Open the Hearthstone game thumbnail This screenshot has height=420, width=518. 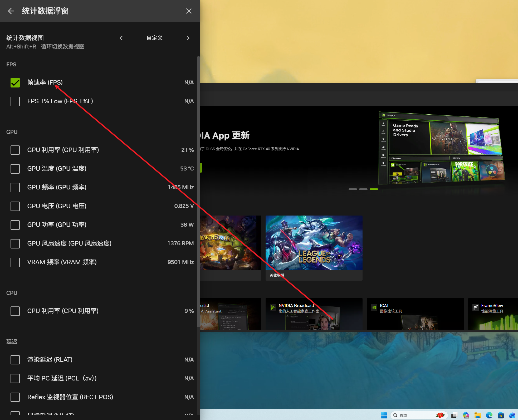click(231, 243)
